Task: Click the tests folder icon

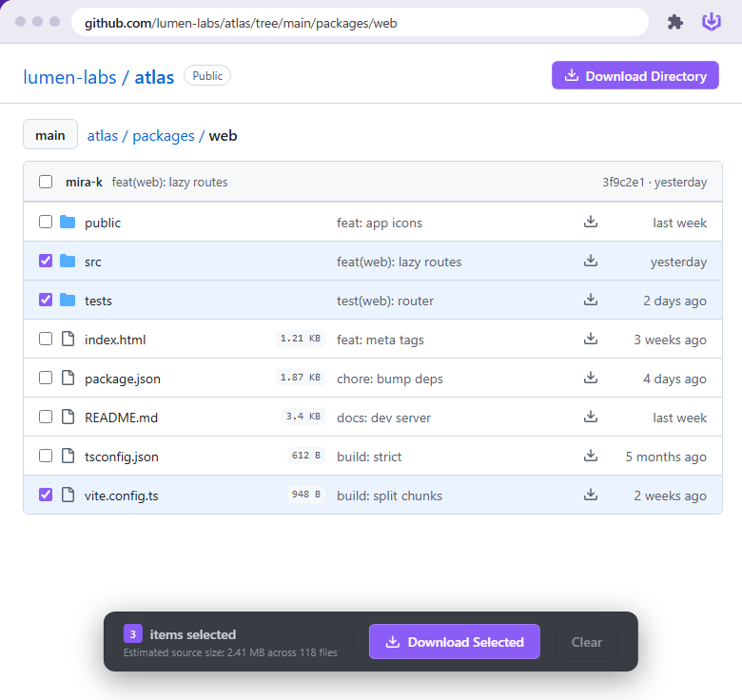Action: (x=68, y=300)
